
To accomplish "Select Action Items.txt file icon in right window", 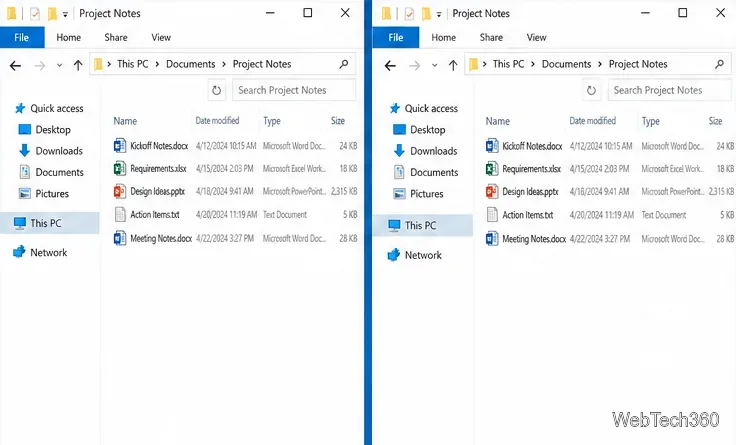I will (492, 215).
